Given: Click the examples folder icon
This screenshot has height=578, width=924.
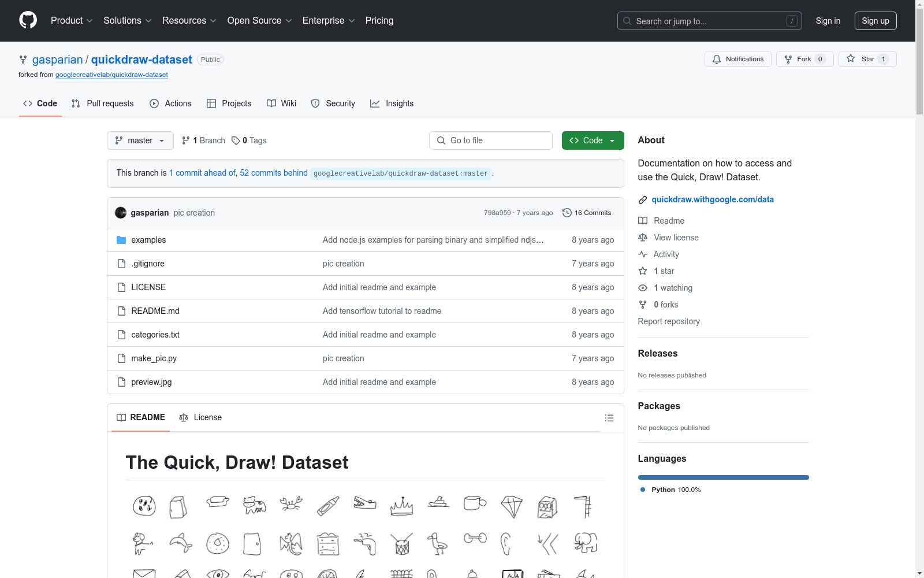Looking at the screenshot, I should [121, 240].
